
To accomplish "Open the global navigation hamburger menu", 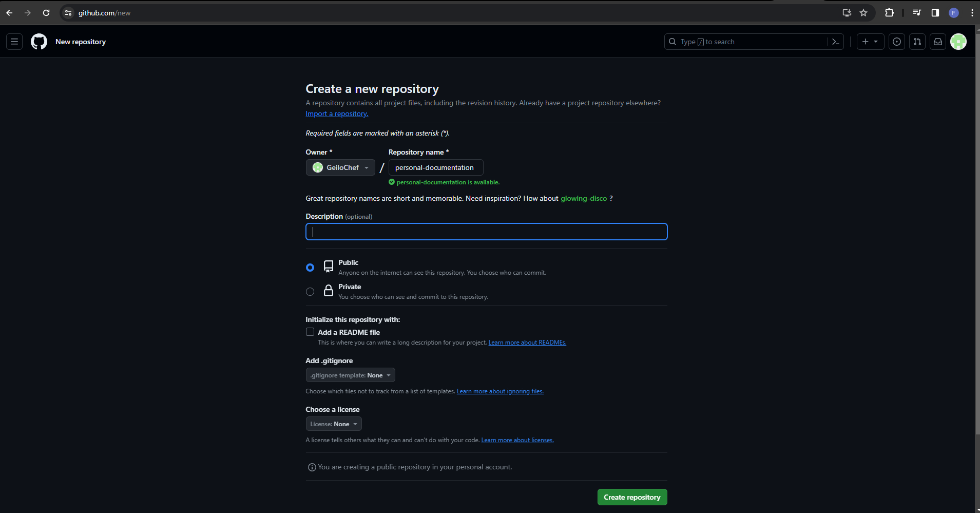I will pyautogui.click(x=14, y=42).
